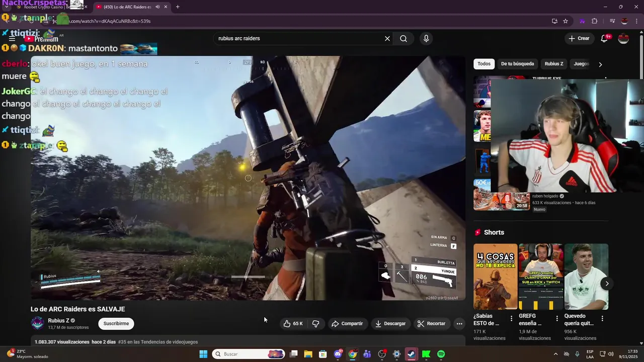This screenshot has width=644, height=362.
Task: Switch to the Roobet Crypto Casino tab
Action: tap(48, 7)
